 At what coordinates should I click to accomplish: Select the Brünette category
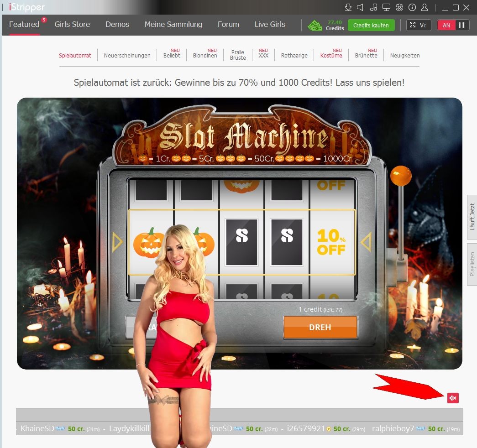[x=366, y=55]
